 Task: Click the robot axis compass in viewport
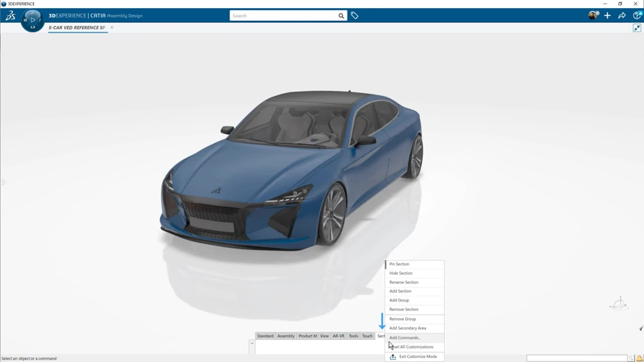(619, 304)
